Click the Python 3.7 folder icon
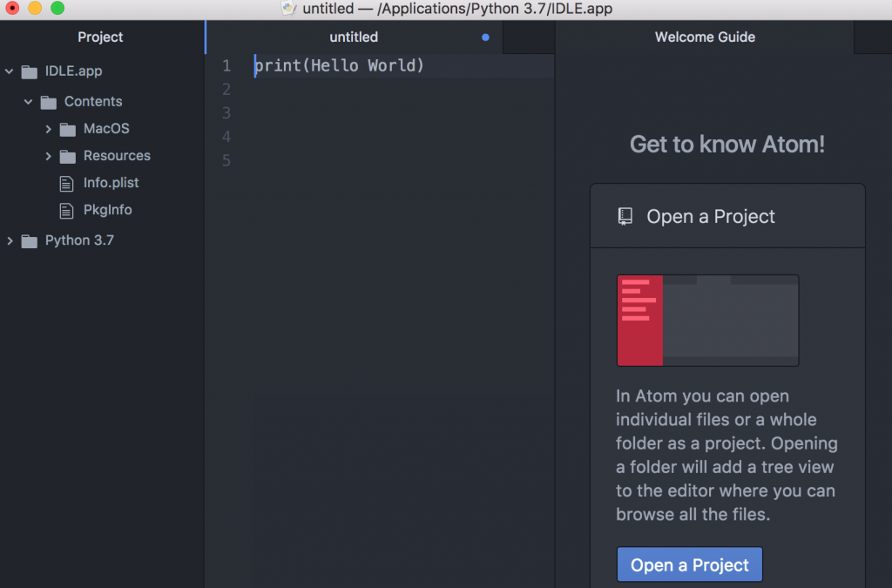The height and width of the screenshot is (588, 892). point(29,241)
